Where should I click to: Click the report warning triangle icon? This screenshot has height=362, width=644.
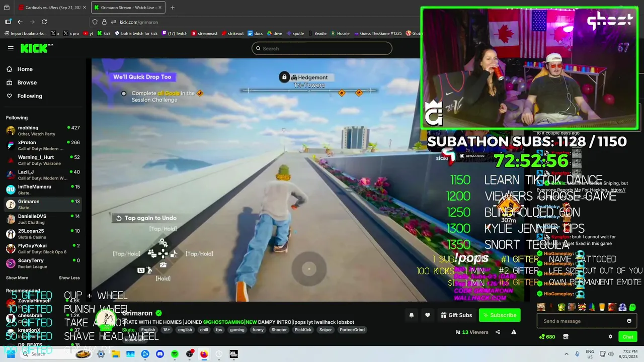[x=514, y=332]
